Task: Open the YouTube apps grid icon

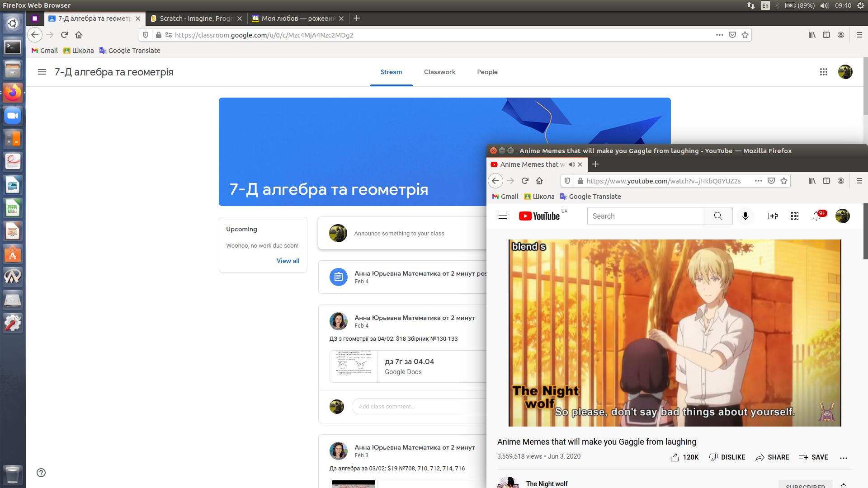Action: tap(795, 216)
